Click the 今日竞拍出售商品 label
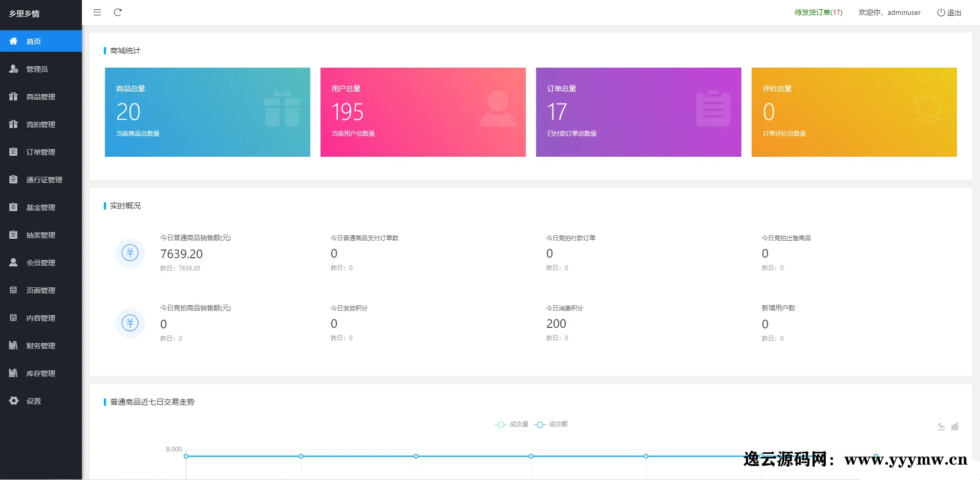Image resolution: width=980 pixels, height=480 pixels. [x=786, y=238]
